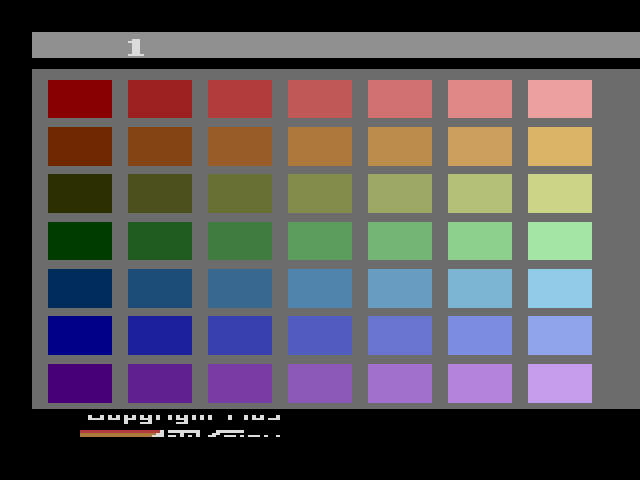Screen dimensions: 640x480
Task: Pick the fifth shade in the red row
Action: (400, 99)
